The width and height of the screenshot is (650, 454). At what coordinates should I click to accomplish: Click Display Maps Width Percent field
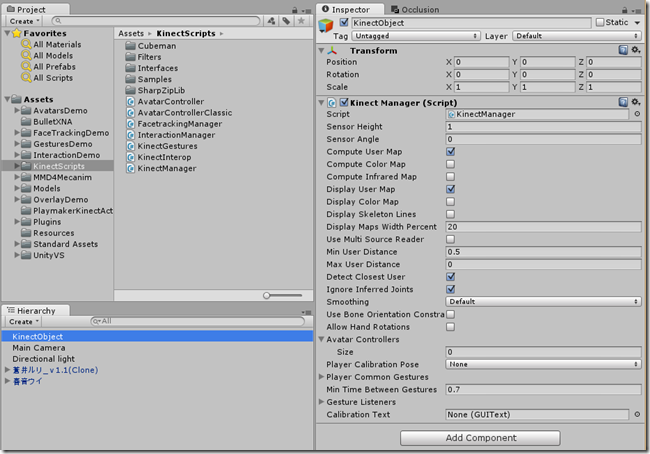(x=543, y=226)
